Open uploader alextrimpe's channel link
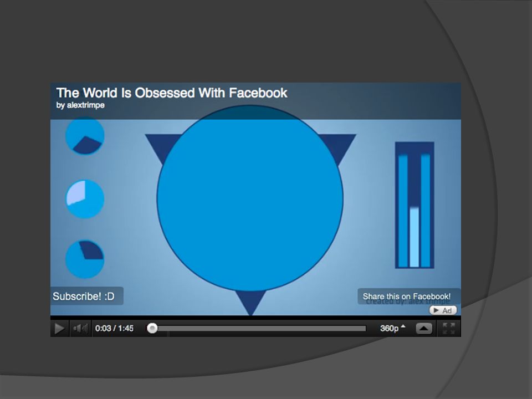The height and width of the screenshot is (399, 532). 85,105
